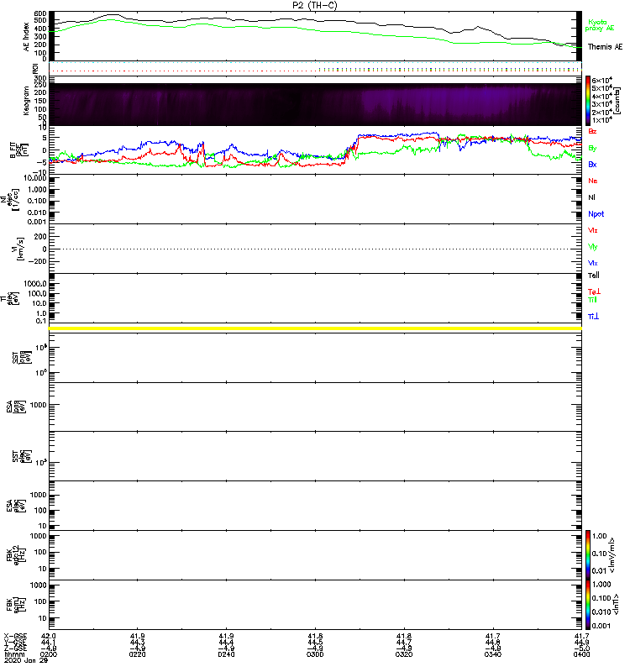Click the Keogram counts color bar
The height and width of the screenshot is (672, 630).
coord(588,101)
